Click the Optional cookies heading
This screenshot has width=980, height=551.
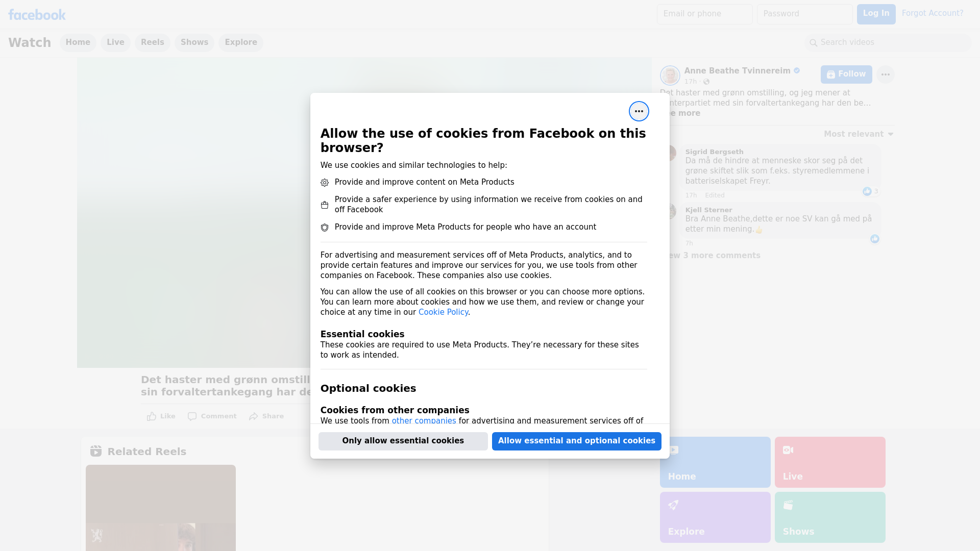(x=368, y=388)
